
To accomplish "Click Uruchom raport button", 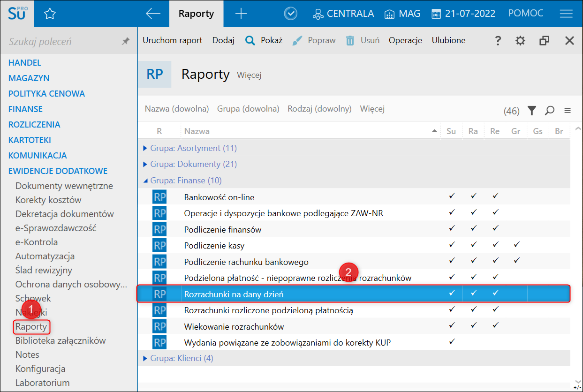I will (172, 40).
